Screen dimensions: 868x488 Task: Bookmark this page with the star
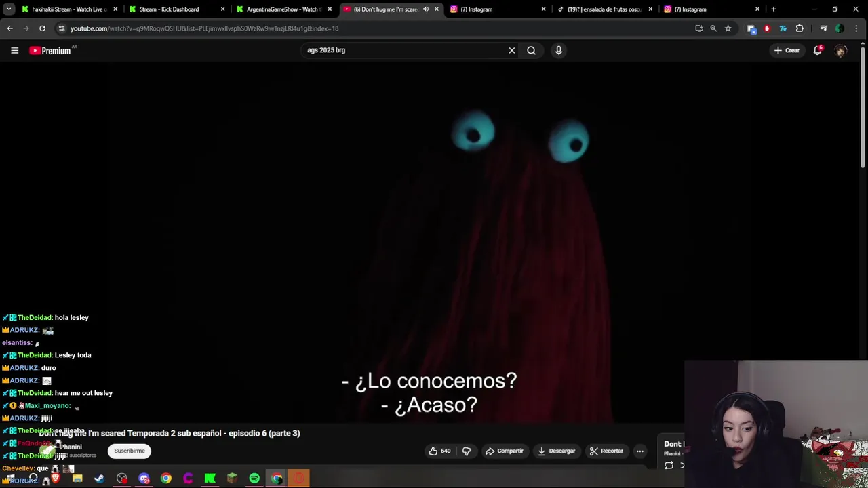pos(728,28)
